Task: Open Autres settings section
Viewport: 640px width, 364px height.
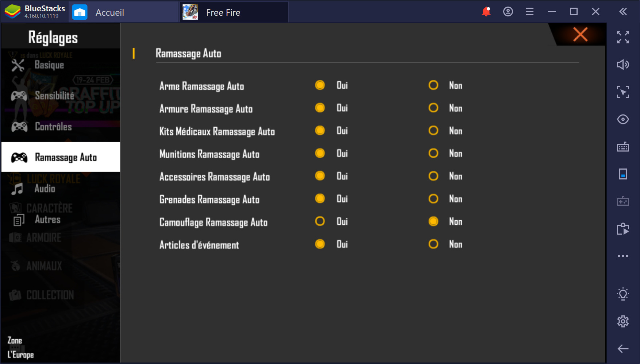Action: [x=61, y=220]
